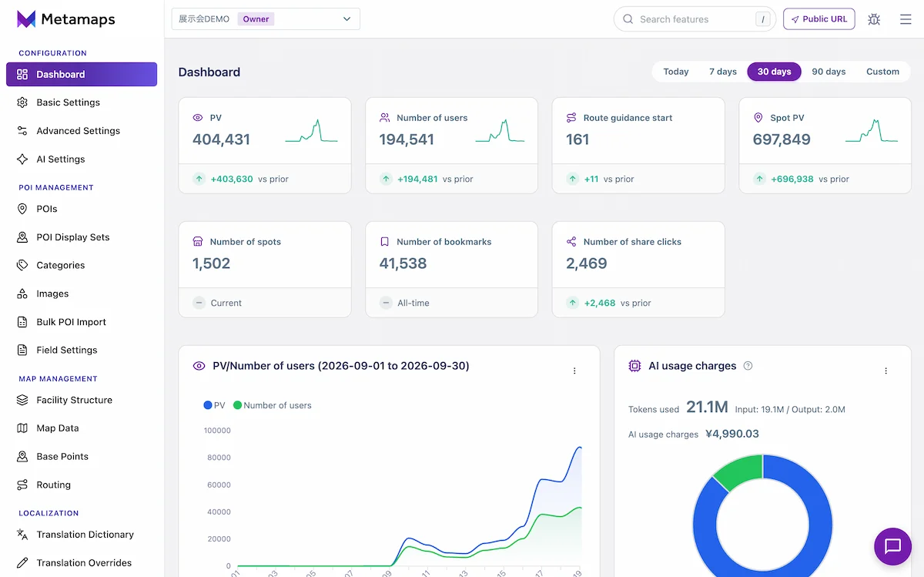The height and width of the screenshot is (577, 924).
Task: Open the chat support bubble
Action: pyautogui.click(x=892, y=546)
